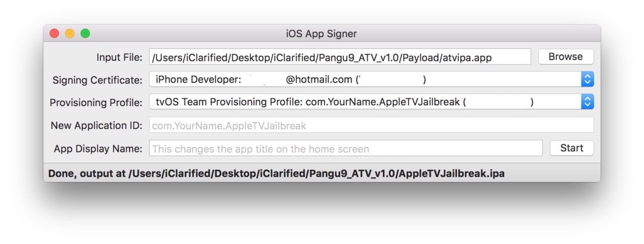The width and height of the screenshot is (644, 244).
Task: Focus the New Application ID field
Action: [x=371, y=125]
